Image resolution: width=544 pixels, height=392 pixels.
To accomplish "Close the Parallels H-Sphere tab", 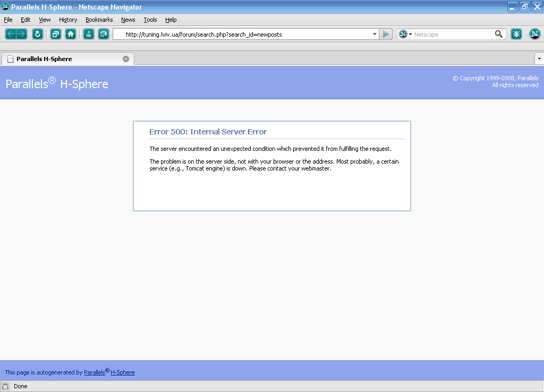I will 126,59.
